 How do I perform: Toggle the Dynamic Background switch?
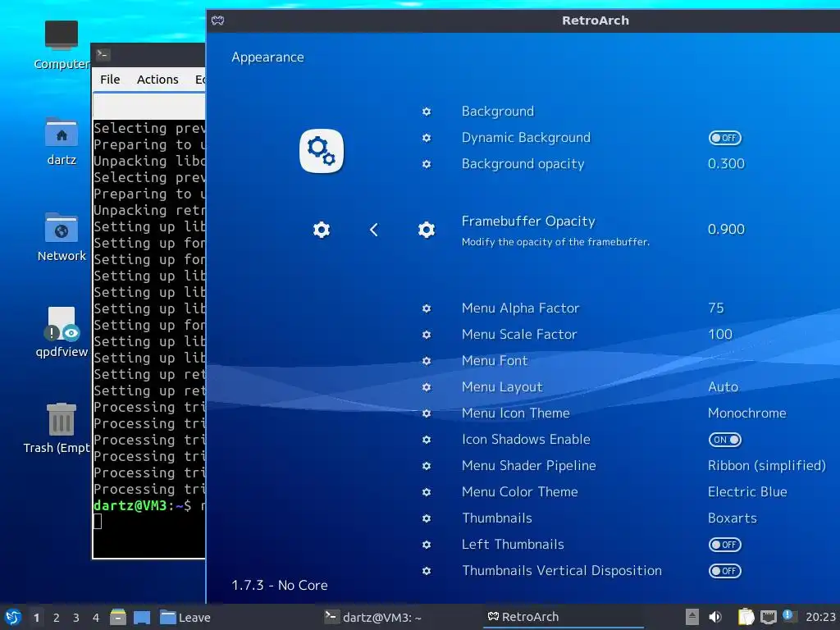(725, 138)
